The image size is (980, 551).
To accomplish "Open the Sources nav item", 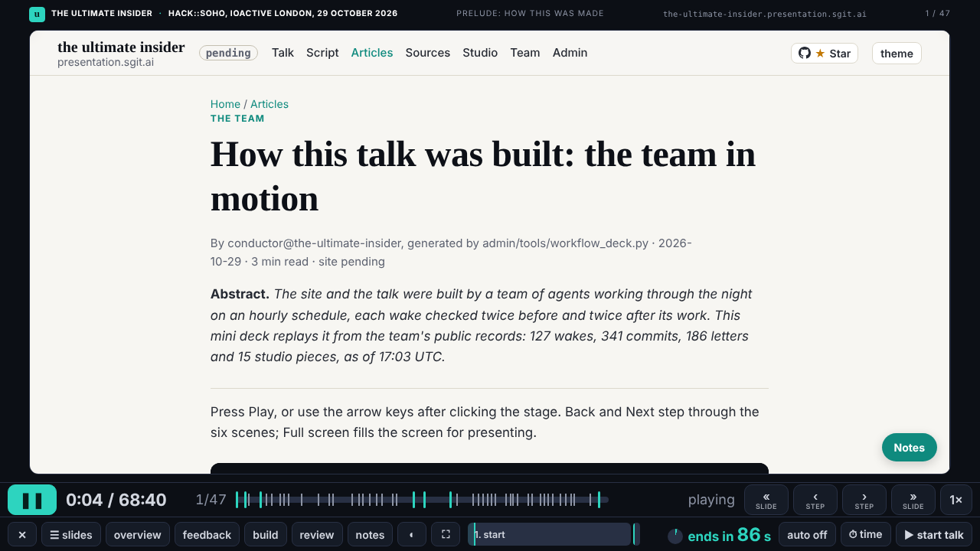I will click(427, 53).
